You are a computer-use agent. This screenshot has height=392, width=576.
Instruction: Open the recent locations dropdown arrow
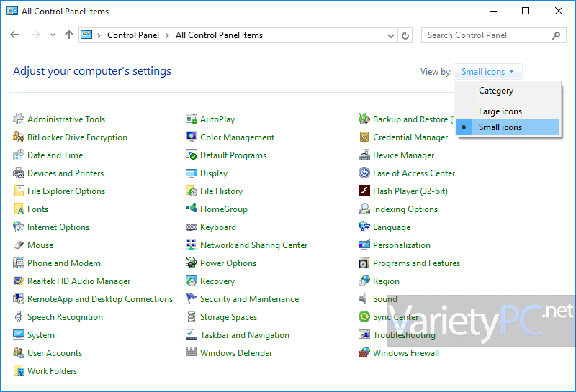[53, 35]
